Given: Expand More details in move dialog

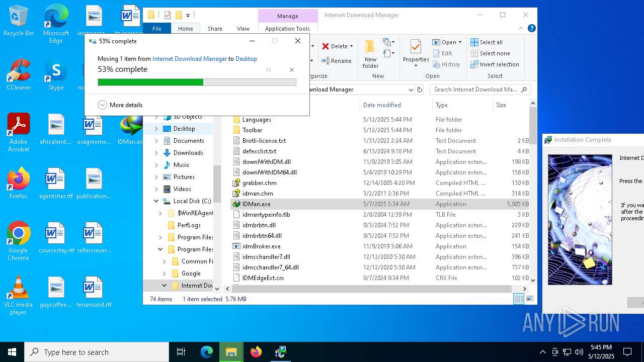Looking at the screenshot, I should [x=120, y=105].
